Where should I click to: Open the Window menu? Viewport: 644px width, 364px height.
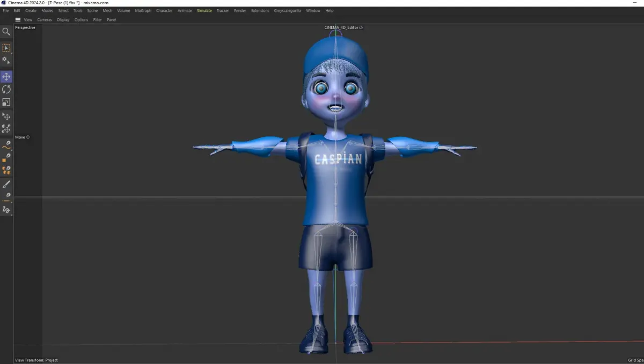pos(313,11)
